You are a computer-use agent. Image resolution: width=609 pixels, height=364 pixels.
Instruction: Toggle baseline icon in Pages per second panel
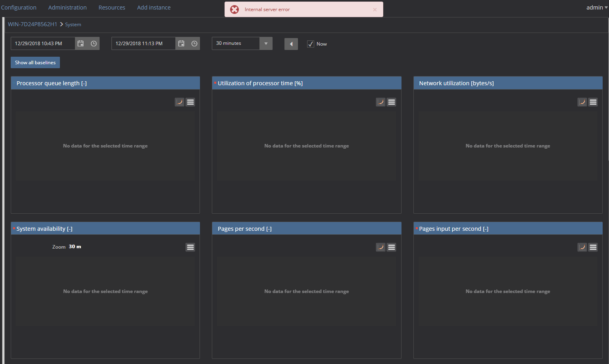click(380, 247)
